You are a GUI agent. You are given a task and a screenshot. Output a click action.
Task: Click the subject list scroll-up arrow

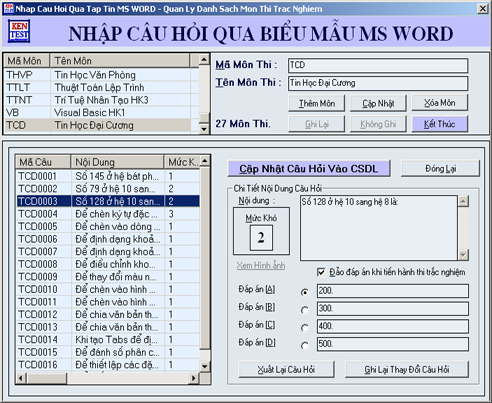point(204,60)
